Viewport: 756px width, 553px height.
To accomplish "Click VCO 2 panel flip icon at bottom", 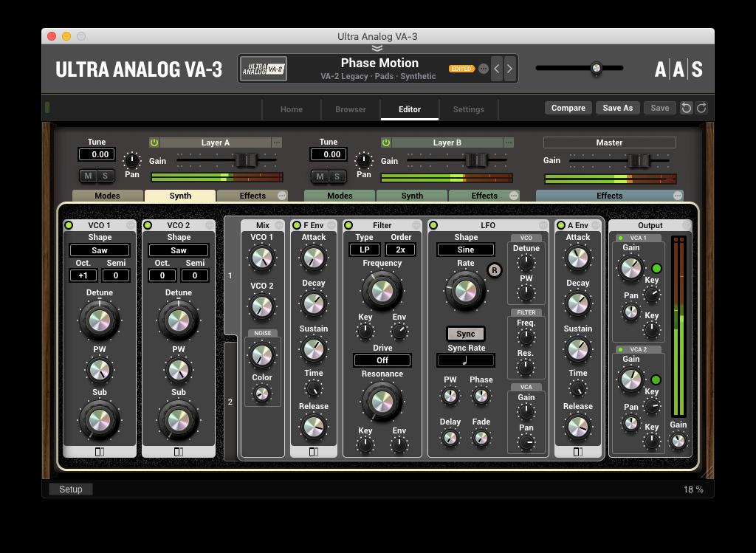I will pyautogui.click(x=179, y=452).
